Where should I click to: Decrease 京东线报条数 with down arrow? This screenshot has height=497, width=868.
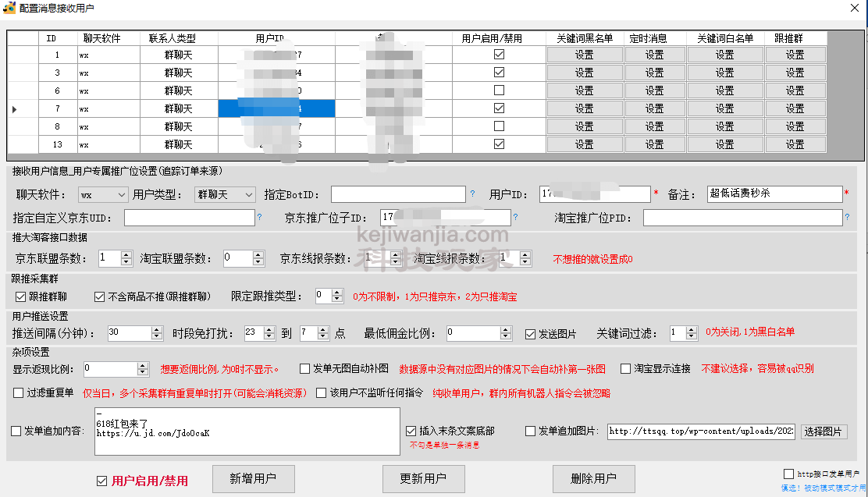[x=395, y=262]
